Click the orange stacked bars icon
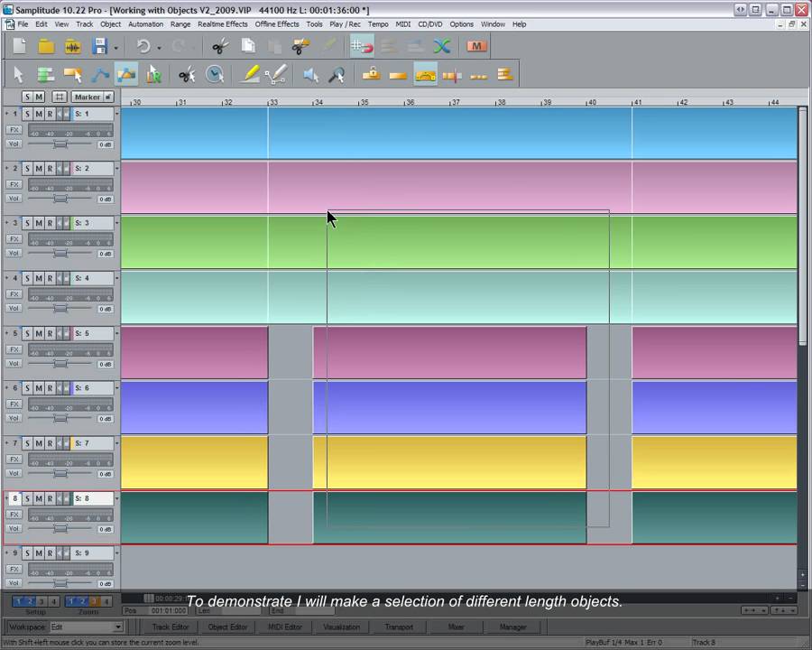Image resolution: width=812 pixels, height=650 pixels. point(505,75)
